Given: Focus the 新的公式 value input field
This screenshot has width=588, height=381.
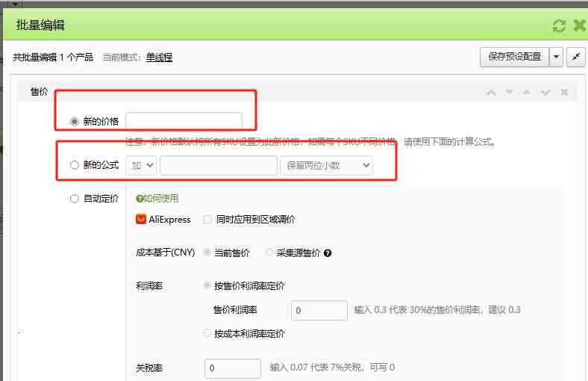Looking at the screenshot, I should (x=219, y=166).
